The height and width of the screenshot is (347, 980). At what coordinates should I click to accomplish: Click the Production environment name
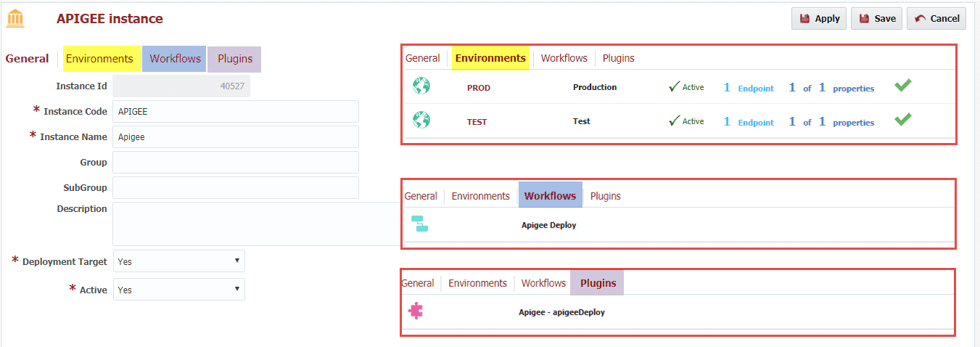[595, 87]
